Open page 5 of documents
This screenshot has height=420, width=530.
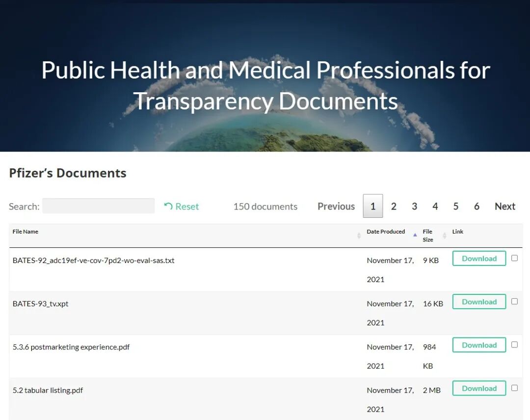coord(455,206)
